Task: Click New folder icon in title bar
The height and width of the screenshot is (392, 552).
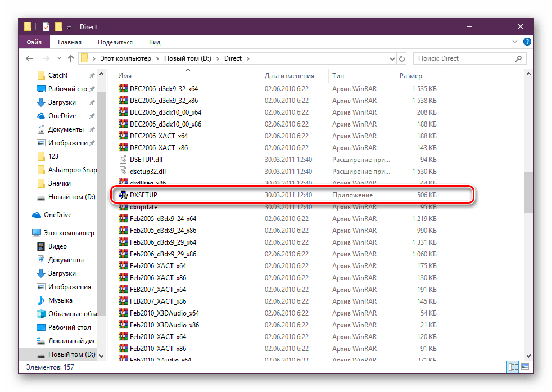Action: [x=58, y=27]
